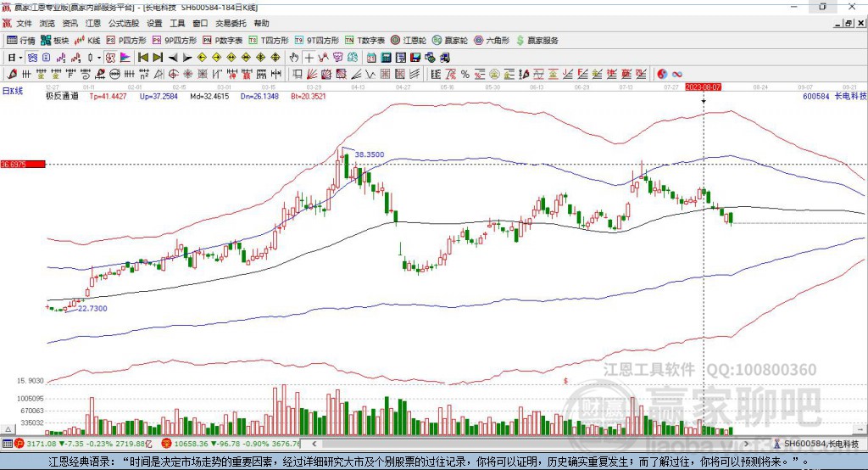The height and width of the screenshot is (470, 868).
Task: Click the infinity loop icon
Action: point(676,74)
